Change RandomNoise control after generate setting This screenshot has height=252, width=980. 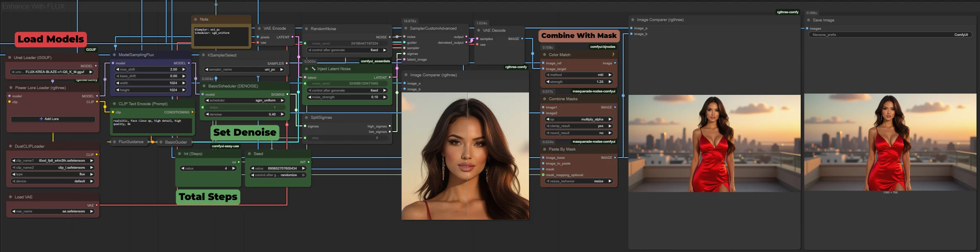tap(347, 50)
